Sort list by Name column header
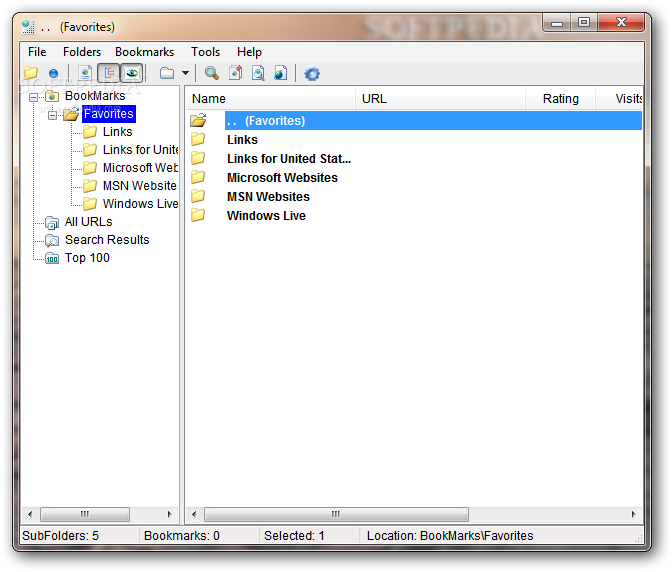Image resolution: width=672 pixels, height=572 pixels. pyautogui.click(x=270, y=99)
